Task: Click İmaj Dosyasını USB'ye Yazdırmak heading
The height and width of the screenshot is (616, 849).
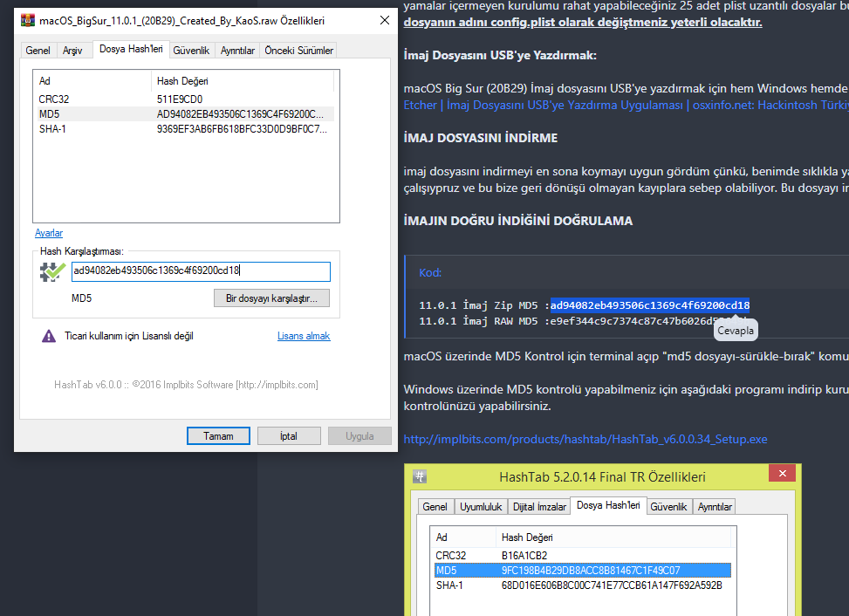Action: tap(500, 55)
